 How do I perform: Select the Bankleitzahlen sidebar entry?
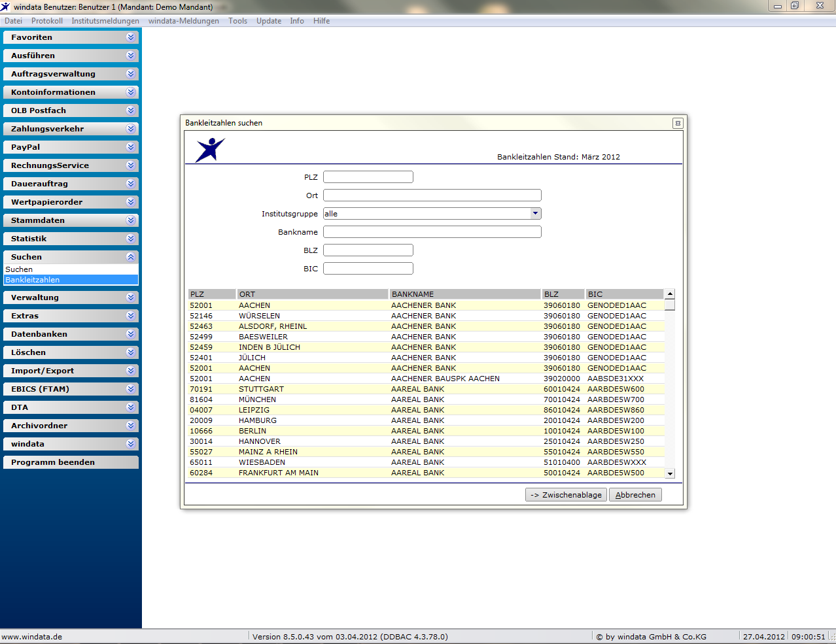71,280
